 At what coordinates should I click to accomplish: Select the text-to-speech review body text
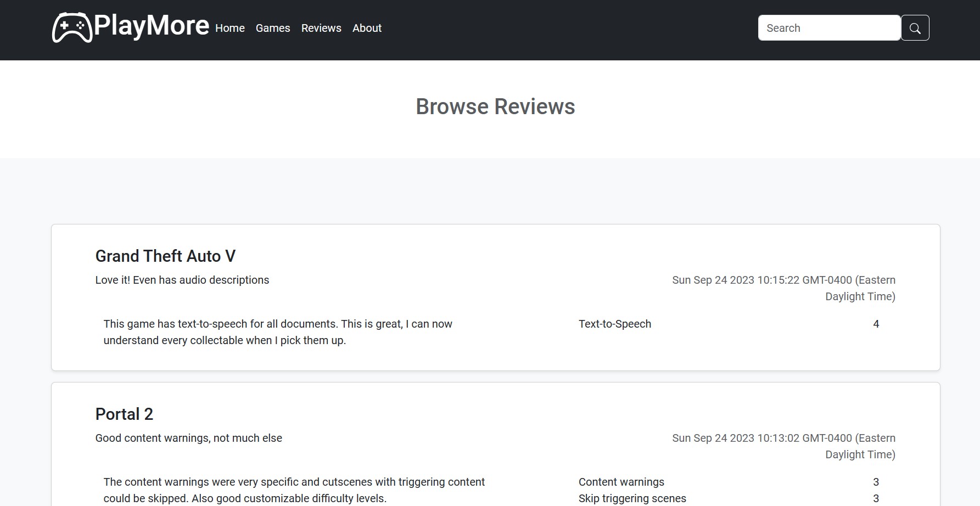pos(278,332)
